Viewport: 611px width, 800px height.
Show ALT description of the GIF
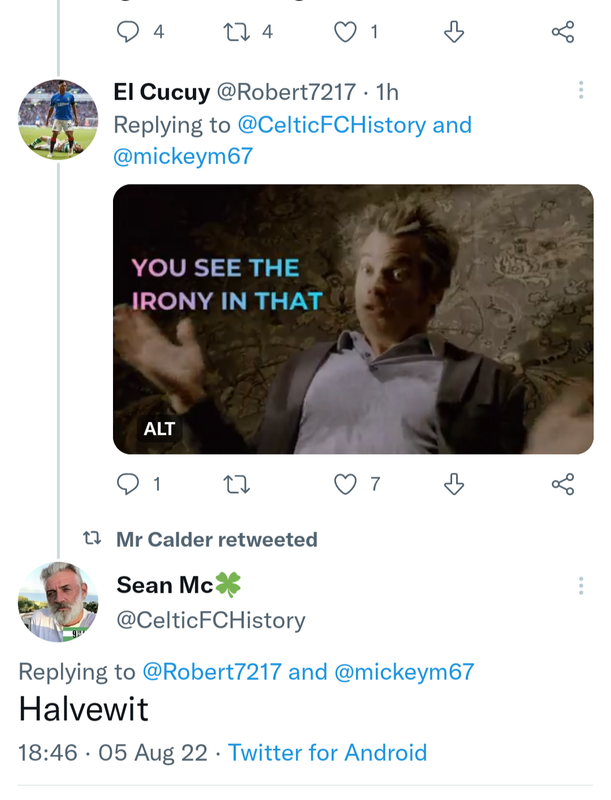[x=160, y=429]
